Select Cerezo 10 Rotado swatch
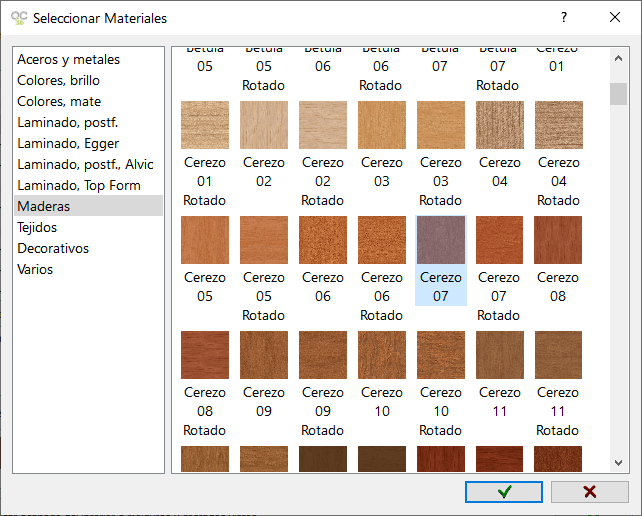The width and height of the screenshot is (642, 516). tap(441, 355)
